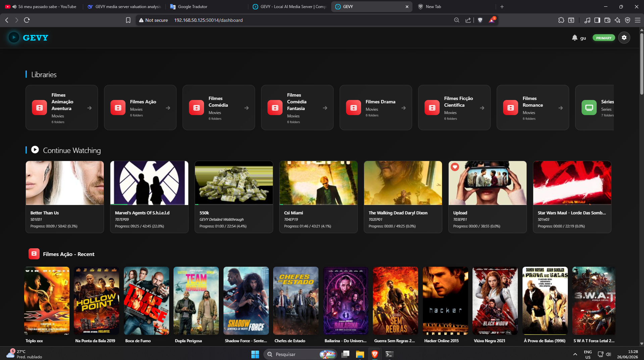Click the Filmes Comédia Fantasia film icon
Image resolution: width=644 pixels, height=360 pixels.
point(275,108)
